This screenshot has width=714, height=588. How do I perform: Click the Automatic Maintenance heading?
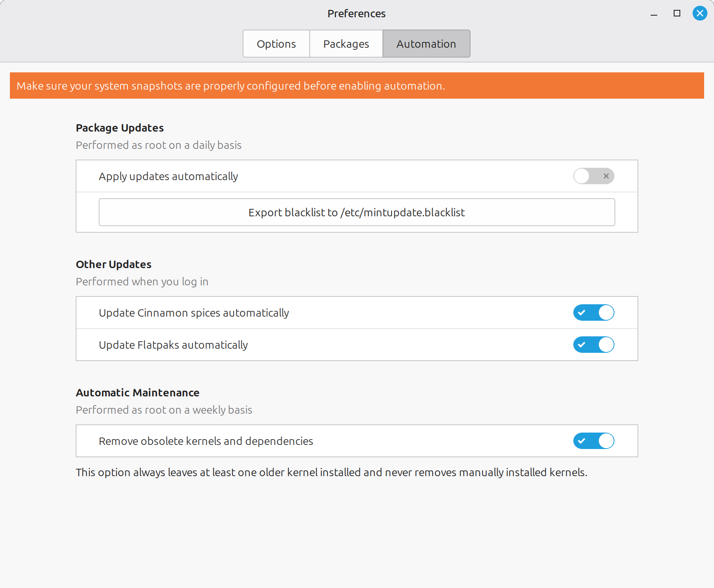click(138, 393)
